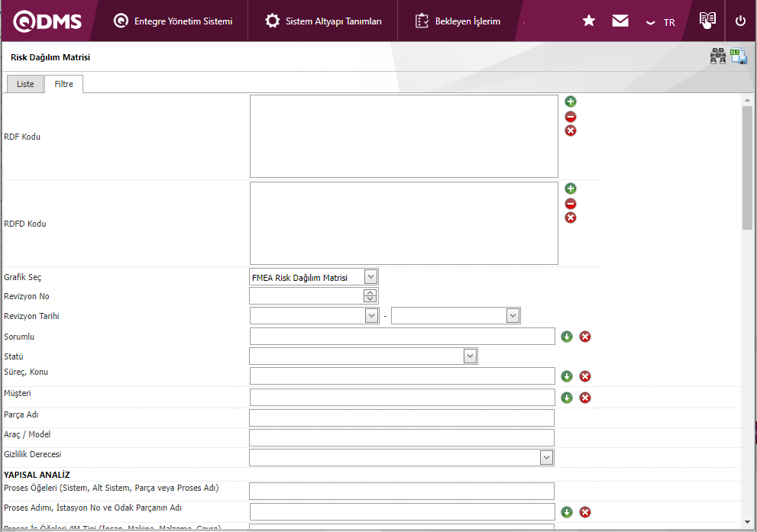The height and width of the screenshot is (532, 757).
Task: Click the Parça Adı input field
Action: (402, 418)
